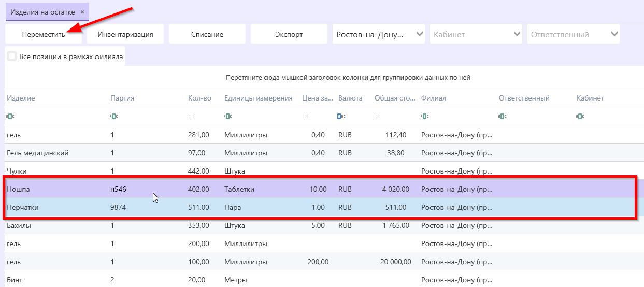Viewport: 644px width, 287px height.
Task: Open filter operator icon under Кабинет column
Action: coord(580,117)
